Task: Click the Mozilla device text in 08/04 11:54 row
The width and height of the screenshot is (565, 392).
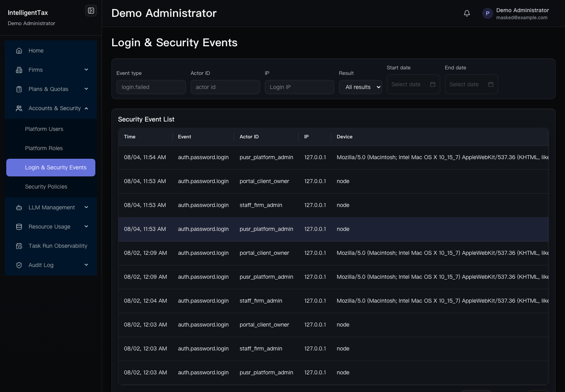Action: coord(443,157)
